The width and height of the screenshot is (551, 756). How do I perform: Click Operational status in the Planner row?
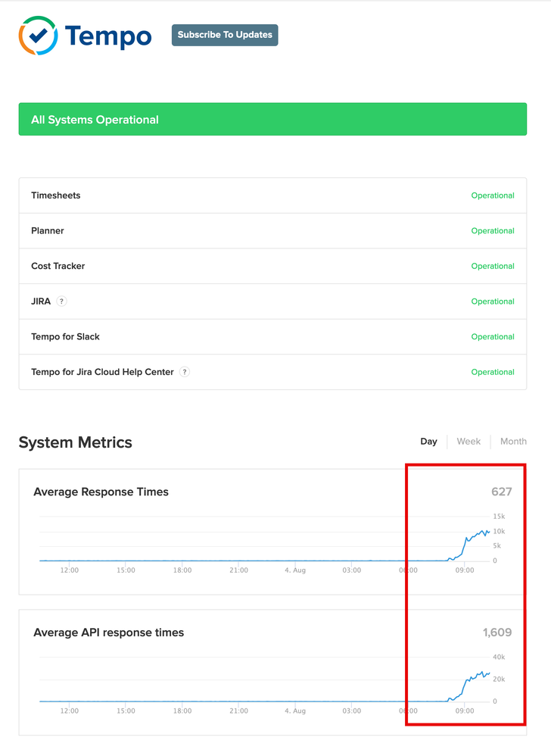click(493, 230)
